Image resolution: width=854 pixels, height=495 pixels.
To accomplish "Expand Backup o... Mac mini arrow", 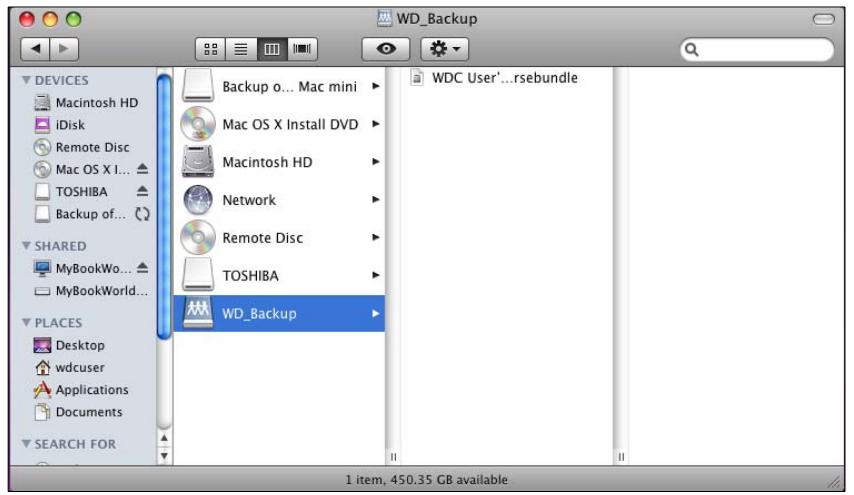I will pyautogui.click(x=375, y=86).
